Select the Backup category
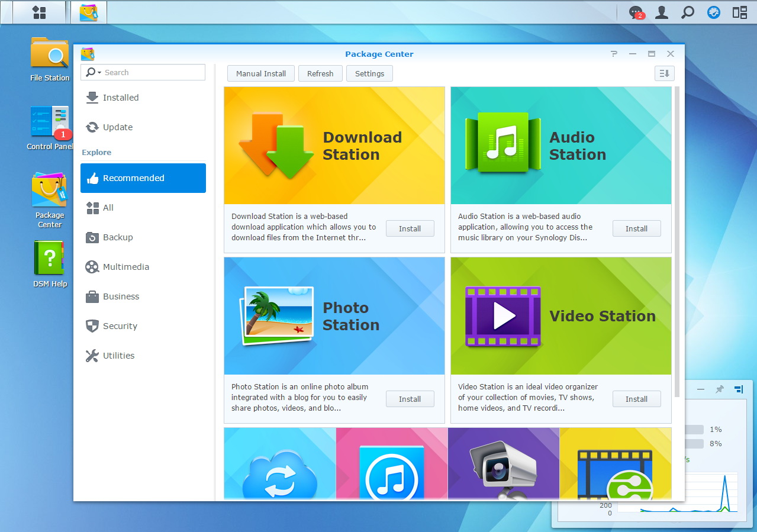The height and width of the screenshot is (532, 757). click(143, 237)
